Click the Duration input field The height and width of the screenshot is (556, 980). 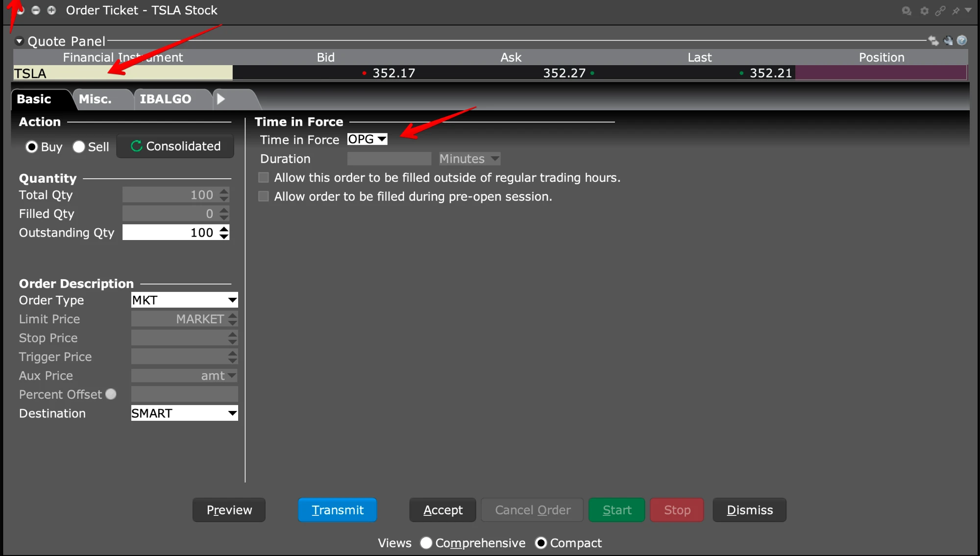tap(389, 159)
